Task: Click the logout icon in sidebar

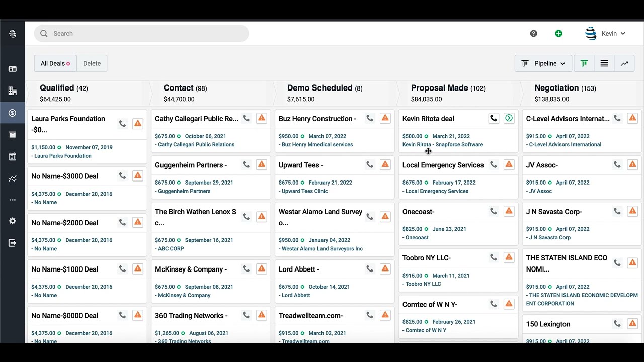Action: click(13, 243)
